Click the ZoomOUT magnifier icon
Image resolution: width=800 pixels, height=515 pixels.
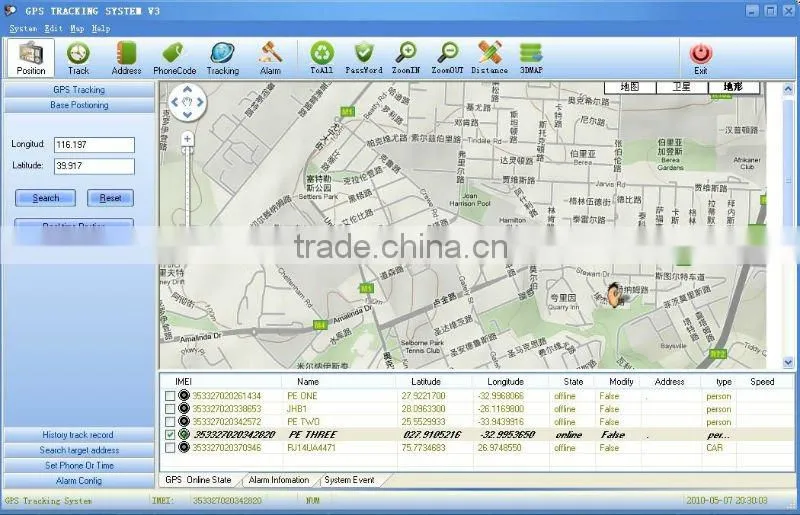tap(448, 53)
